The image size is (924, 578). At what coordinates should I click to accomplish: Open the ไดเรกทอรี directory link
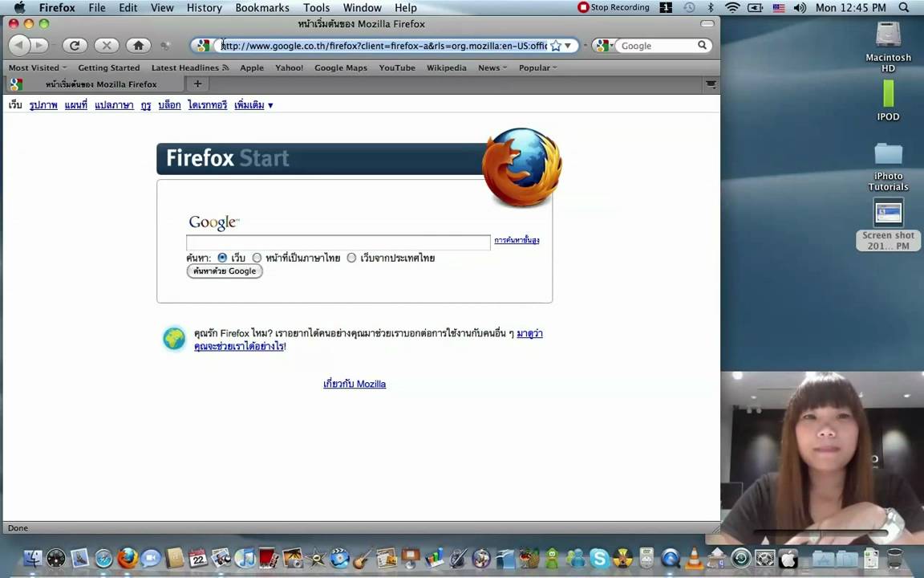click(x=208, y=105)
